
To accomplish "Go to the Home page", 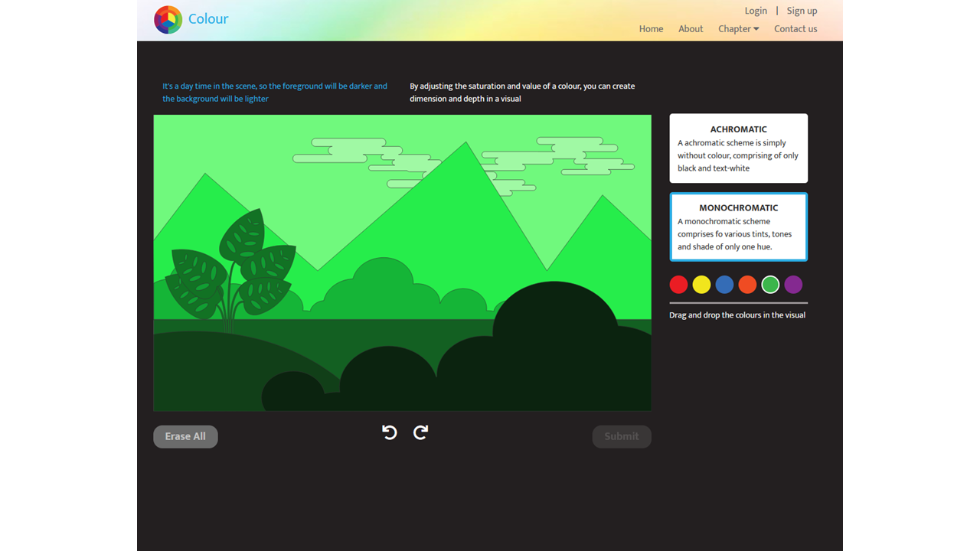I will (x=651, y=29).
